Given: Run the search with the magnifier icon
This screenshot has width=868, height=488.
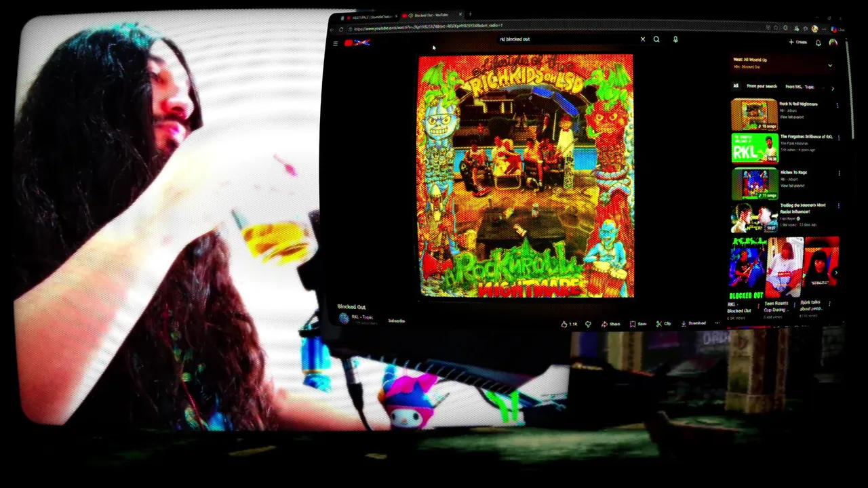Looking at the screenshot, I should click(656, 39).
